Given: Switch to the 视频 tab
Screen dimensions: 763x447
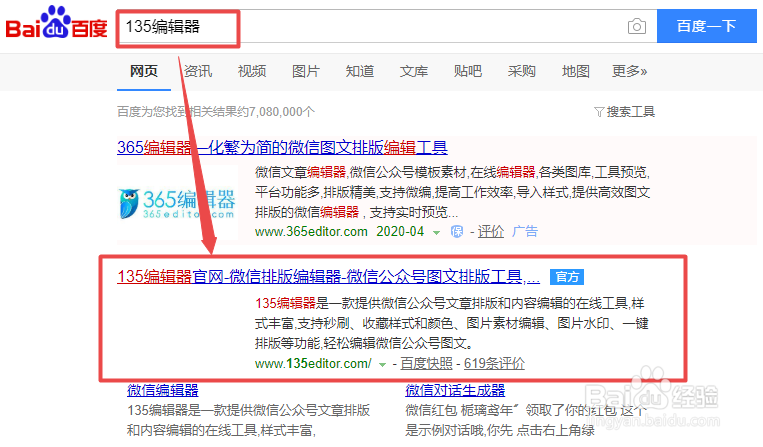Looking at the screenshot, I should click(252, 72).
